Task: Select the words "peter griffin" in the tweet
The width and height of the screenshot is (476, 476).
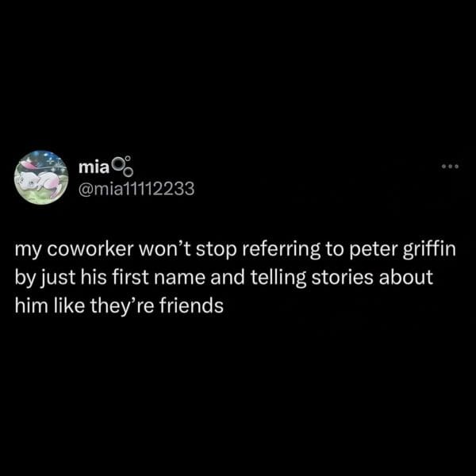Action: (402, 250)
